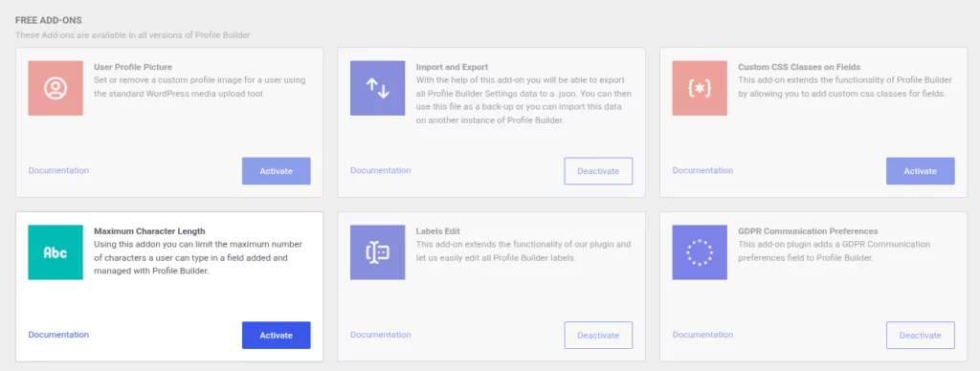Click the 'Import and Export' title
980x371 pixels.
(453, 67)
